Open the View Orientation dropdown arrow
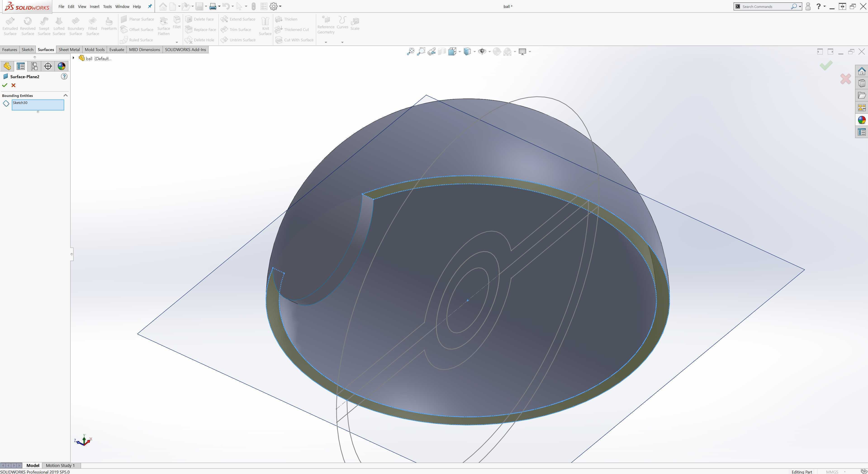Viewport: 868px width, 474px height. click(460, 52)
